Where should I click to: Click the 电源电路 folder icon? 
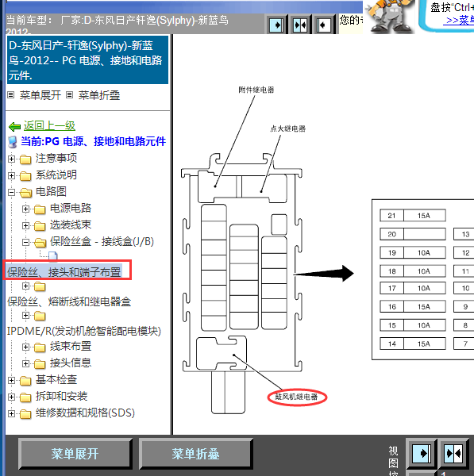(x=40, y=209)
